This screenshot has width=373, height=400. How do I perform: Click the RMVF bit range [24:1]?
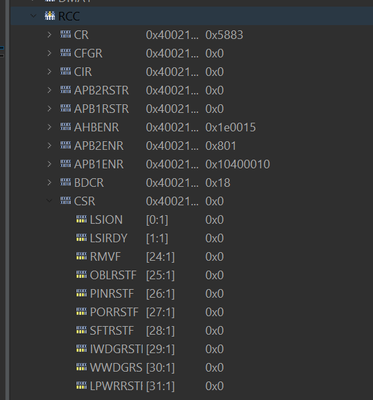pos(160,257)
